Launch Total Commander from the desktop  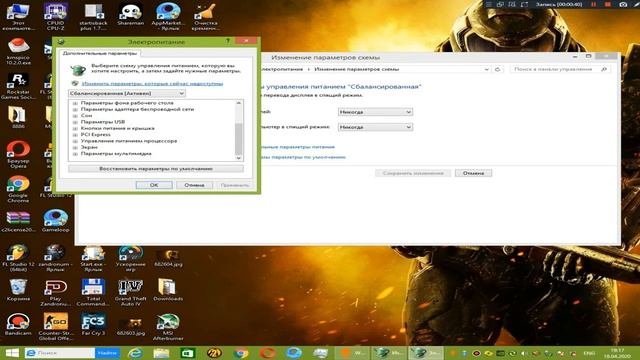coord(93,292)
